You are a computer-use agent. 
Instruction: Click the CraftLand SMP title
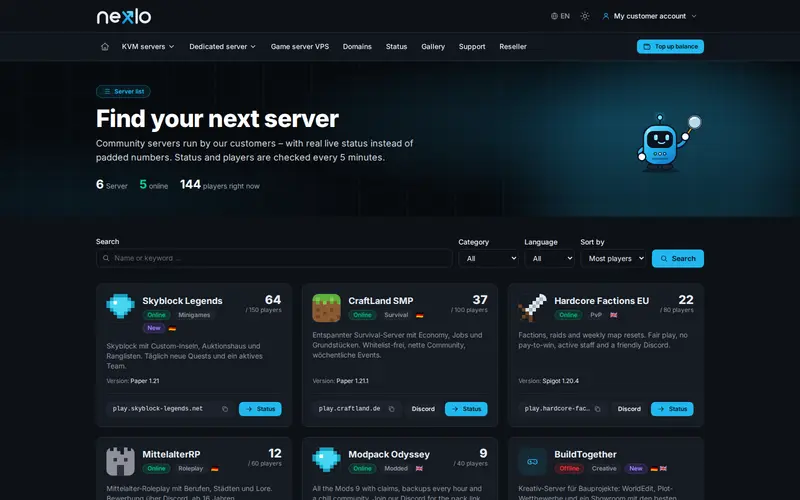pos(381,301)
